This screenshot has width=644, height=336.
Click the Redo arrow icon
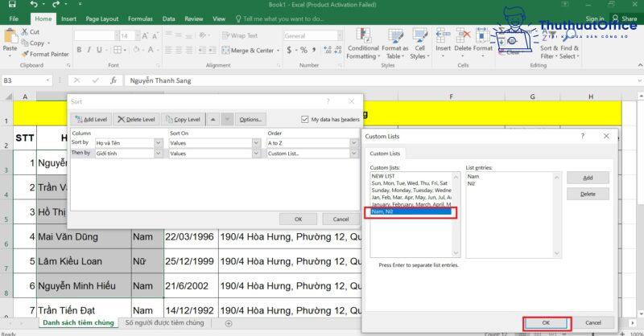[x=56, y=5]
